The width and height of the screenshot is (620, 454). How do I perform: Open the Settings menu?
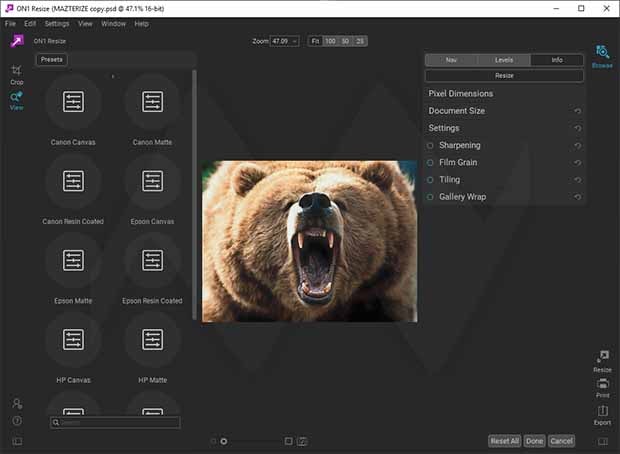pos(56,23)
